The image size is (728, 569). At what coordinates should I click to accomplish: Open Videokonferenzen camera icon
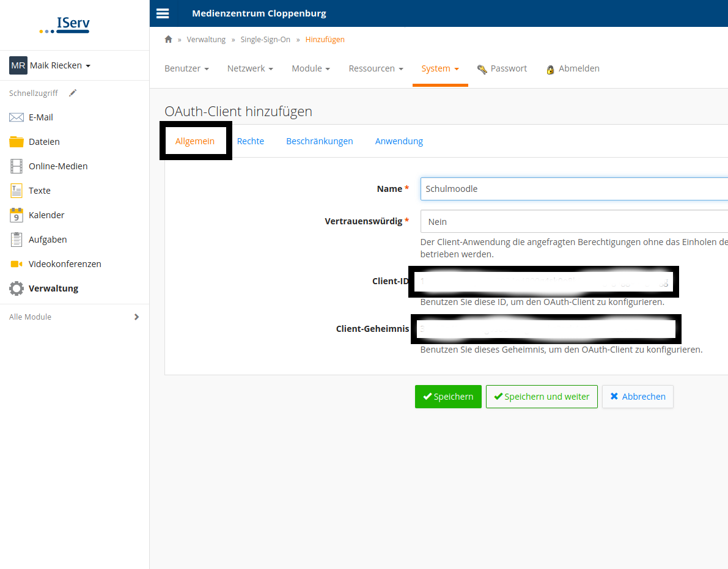[x=17, y=264]
